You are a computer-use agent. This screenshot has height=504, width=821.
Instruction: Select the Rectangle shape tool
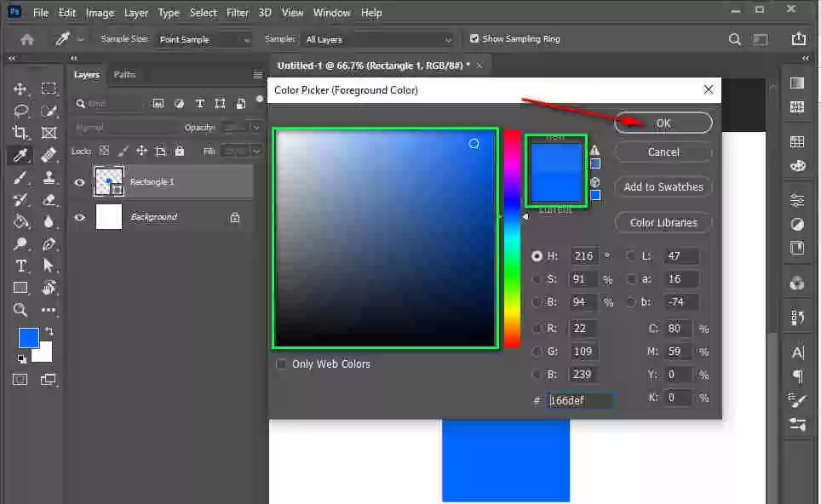click(20, 287)
